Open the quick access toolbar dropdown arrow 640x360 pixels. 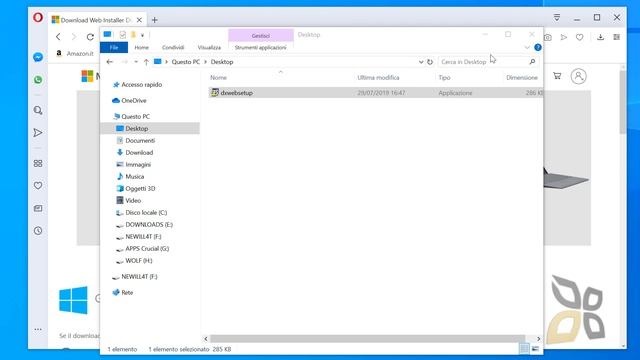(142, 35)
